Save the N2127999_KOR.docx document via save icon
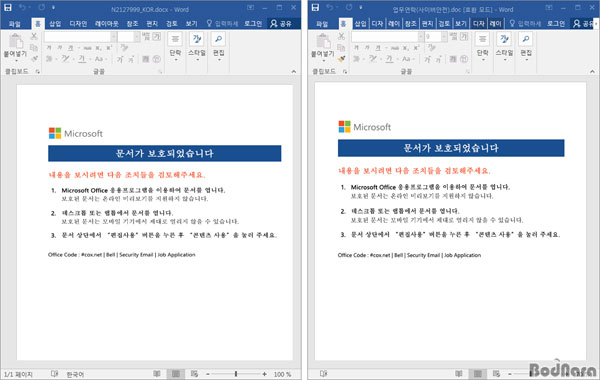 pyautogui.click(x=8, y=7)
